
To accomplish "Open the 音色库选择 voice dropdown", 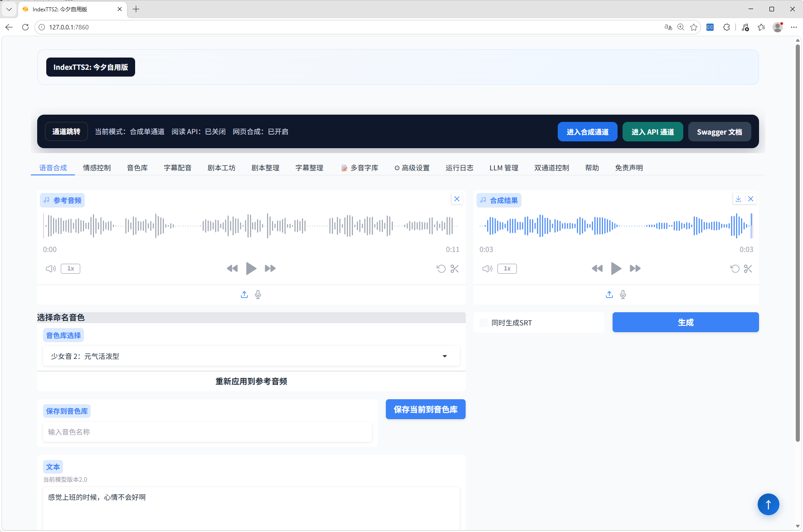I will (251, 356).
